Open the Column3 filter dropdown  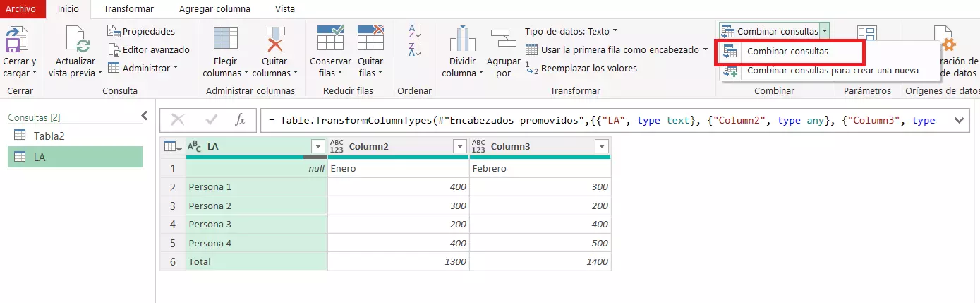pyautogui.click(x=601, y=146)
